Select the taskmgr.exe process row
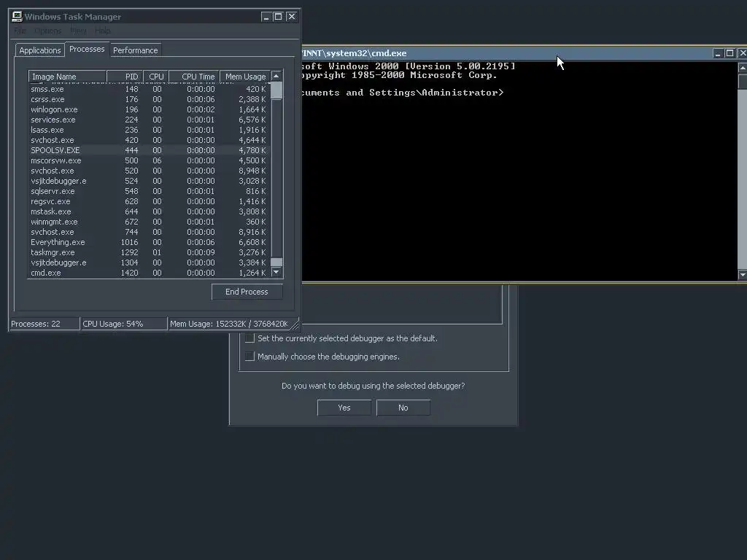 pyautogui.click(x=149, y=252)
